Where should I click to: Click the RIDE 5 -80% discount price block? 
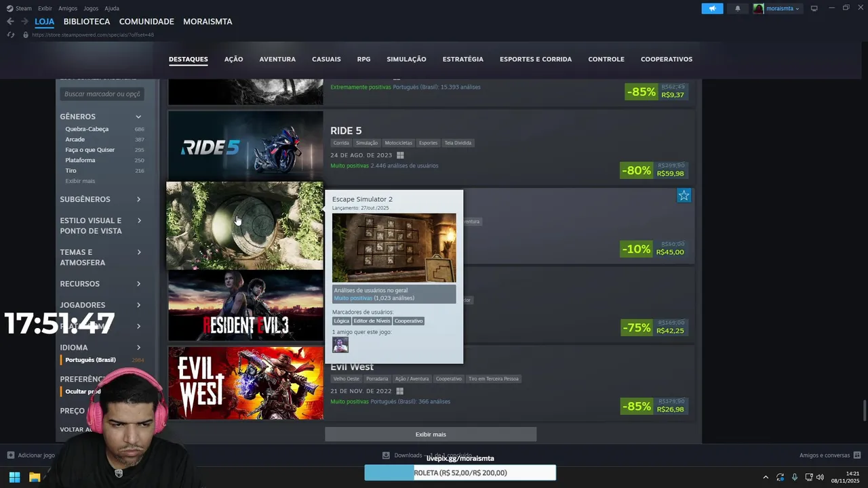click(654, 169)
